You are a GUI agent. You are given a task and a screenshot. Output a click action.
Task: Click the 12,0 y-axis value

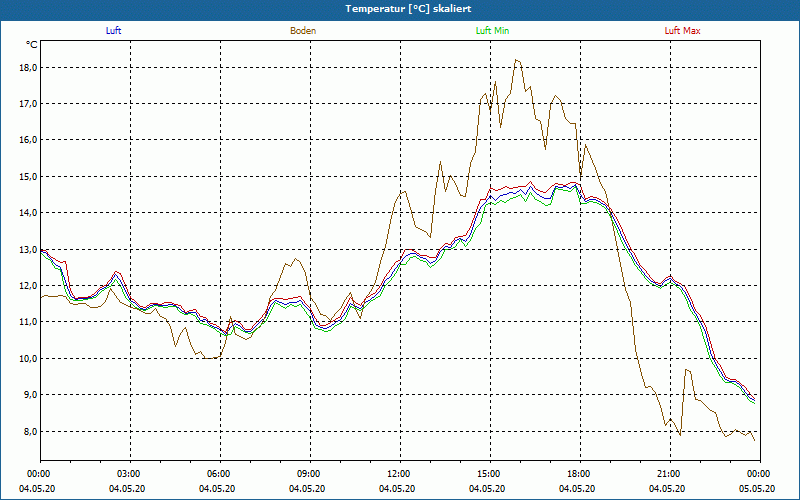tap(28, 286)
